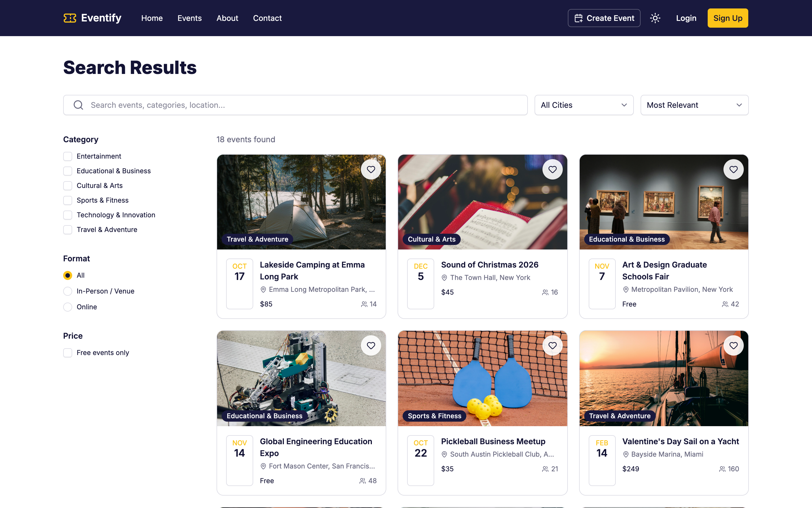
Task: Toggle the light/dark theme sun icon
Action: (x=655, y=18)
